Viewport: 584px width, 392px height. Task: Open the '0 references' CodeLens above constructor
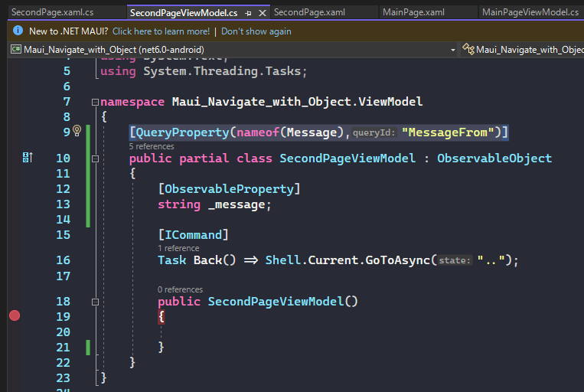181,289
